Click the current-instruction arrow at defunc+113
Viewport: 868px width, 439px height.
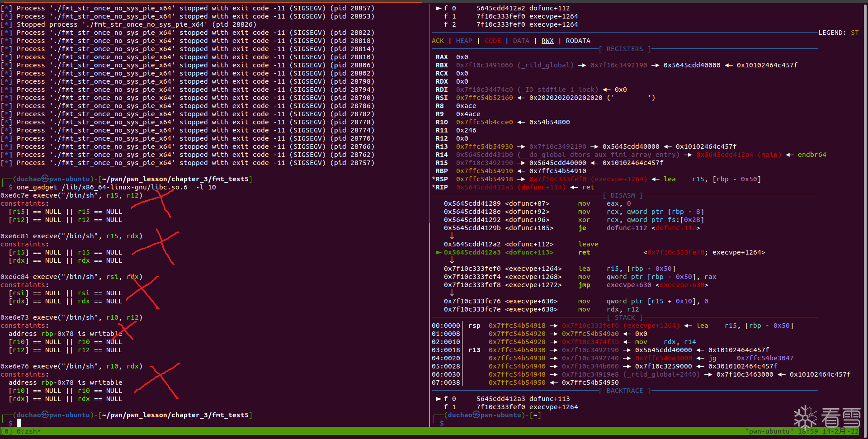(438, 252)
